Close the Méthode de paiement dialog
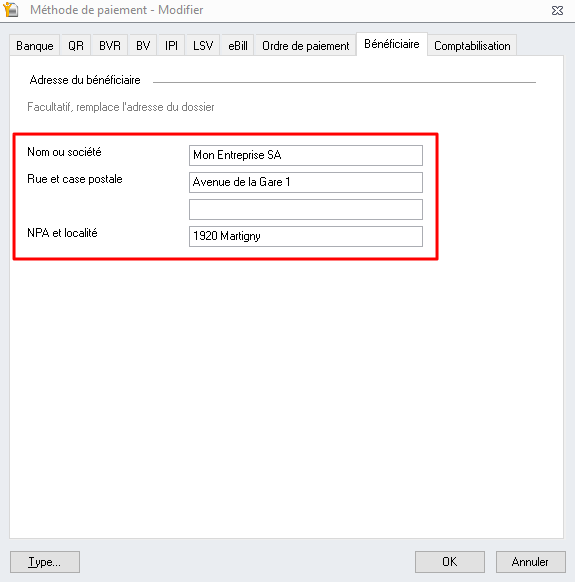 click(x=557, y=10)
